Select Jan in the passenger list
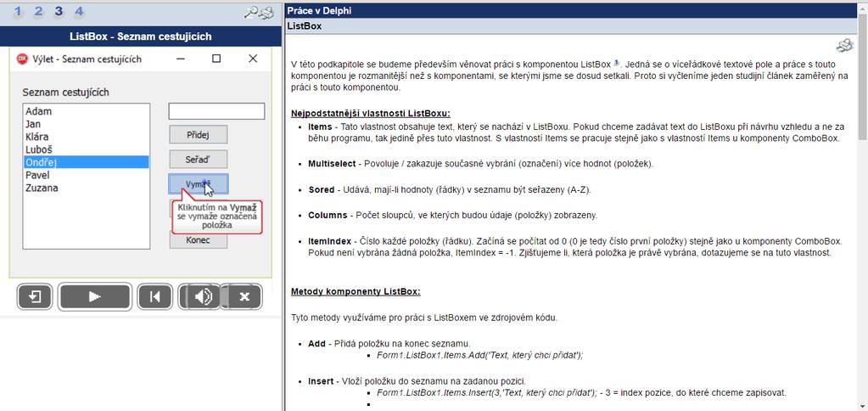Screen dimensions: 868x411 coord(86,124)
